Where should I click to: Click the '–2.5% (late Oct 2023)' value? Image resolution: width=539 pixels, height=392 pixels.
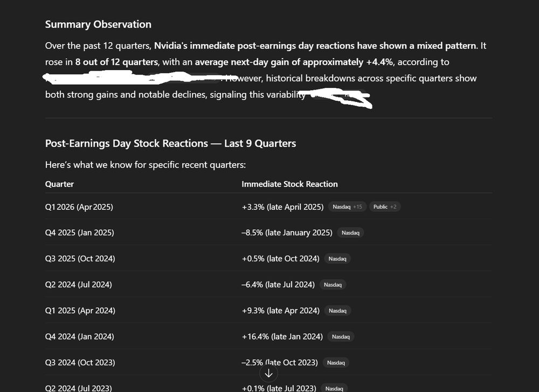[x=280, y=362]
